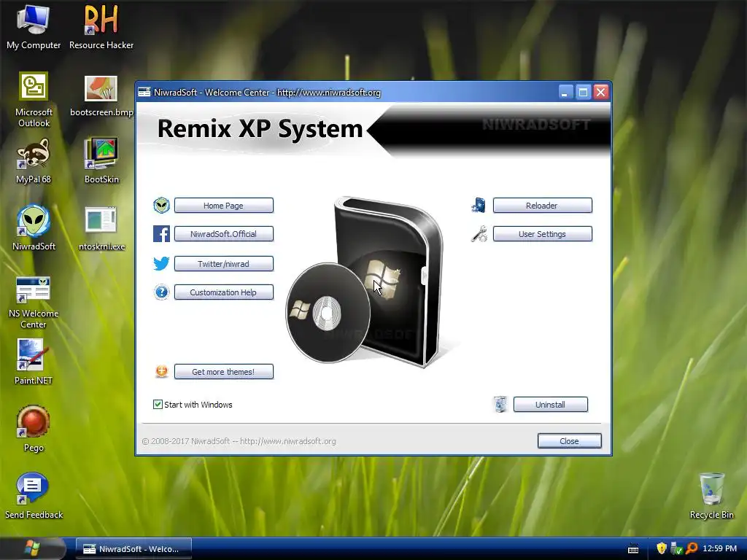The image size is (747, 560).
Task: Click the blue help question mark icon
Action: coord(161,292)
